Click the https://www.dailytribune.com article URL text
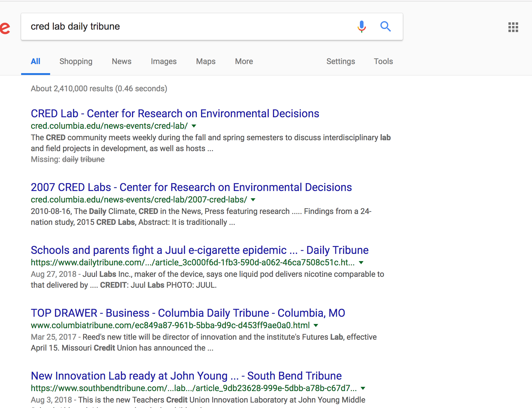 (193, 262)
